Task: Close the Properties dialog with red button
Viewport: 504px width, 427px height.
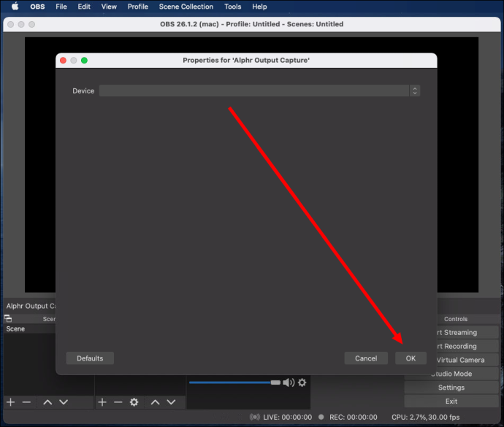Action: point(64,61)
